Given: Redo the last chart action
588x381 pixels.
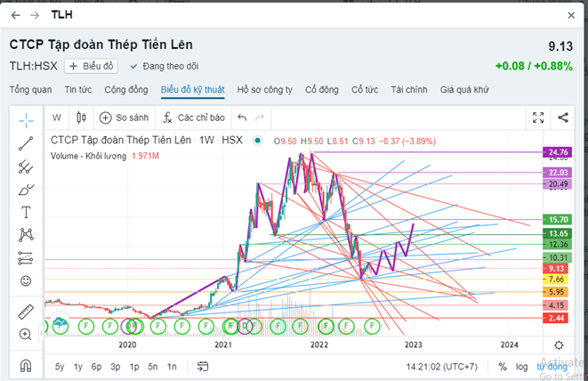Looking at the screenshot, I should (260, 118).
